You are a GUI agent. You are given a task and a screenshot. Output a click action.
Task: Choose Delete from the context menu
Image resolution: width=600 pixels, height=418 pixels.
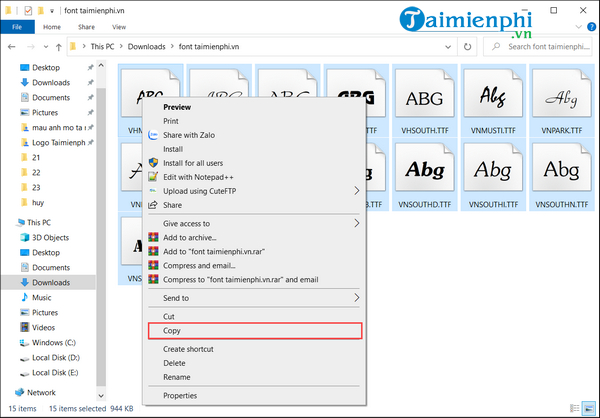coord(254,363)
